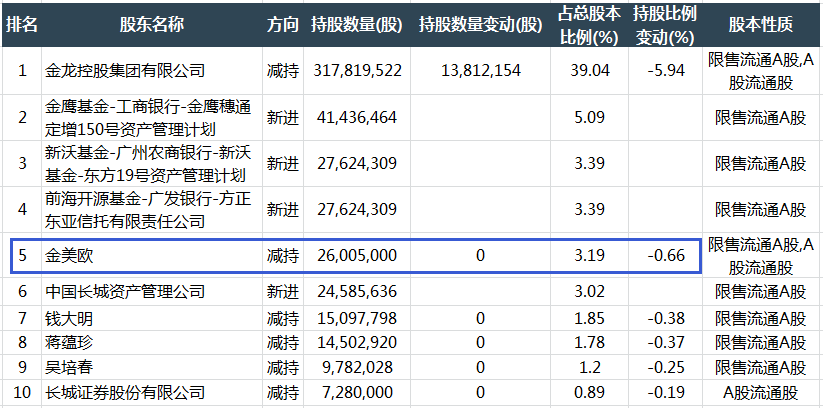Click the 1.2 percentage cell
This screenshot has height=408, width=823.
point(589,367)
